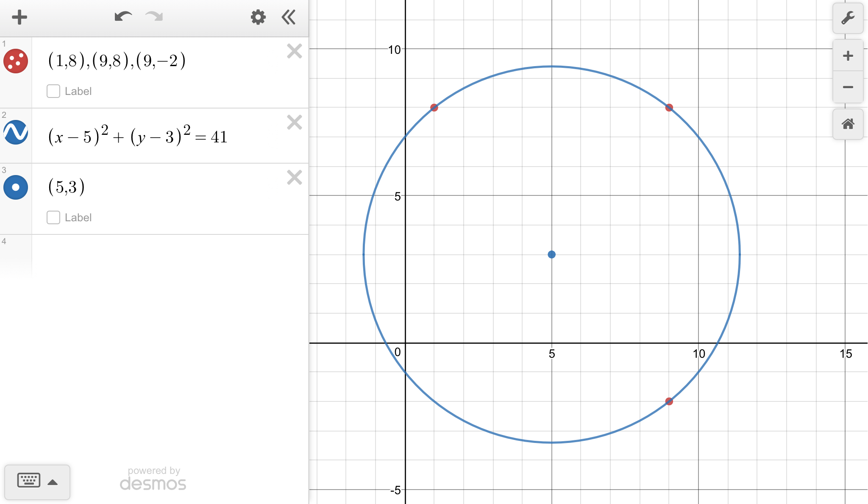This screenshot has width=868, height=504.
Task: Click the Redo arrow
Action: click(x=154, y=17)
